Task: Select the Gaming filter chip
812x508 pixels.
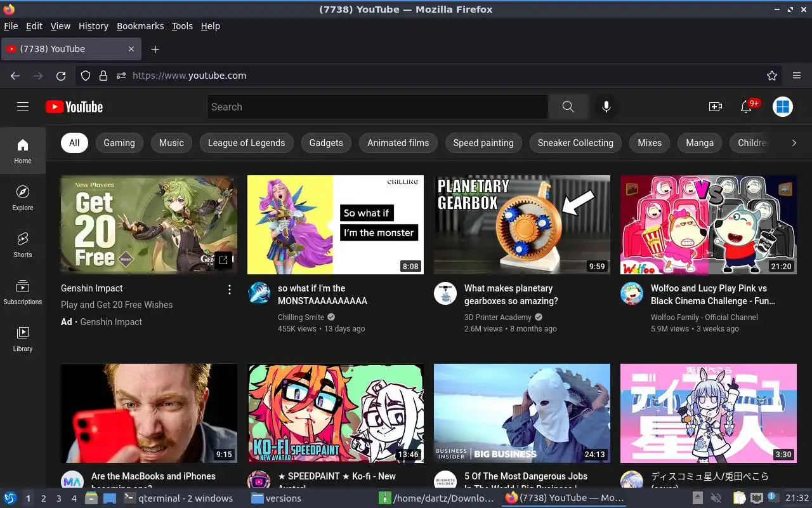Action: pyautogui.click(x=119, y=143)
